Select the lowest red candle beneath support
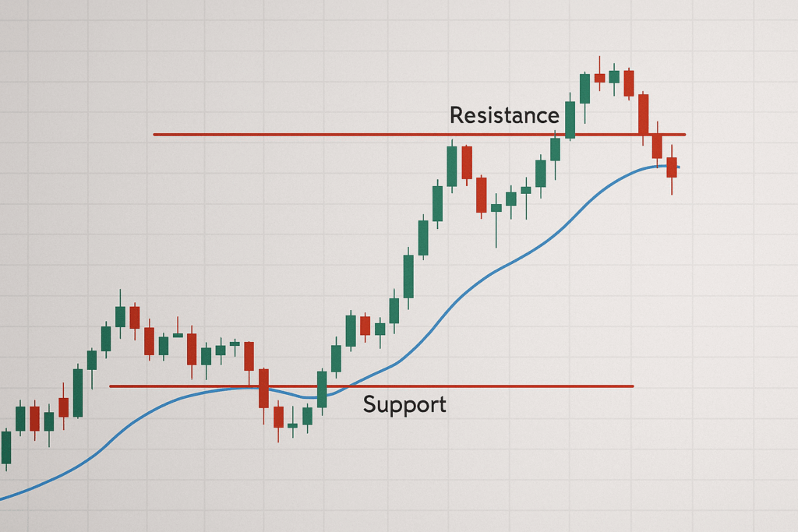 pos(278,417)
